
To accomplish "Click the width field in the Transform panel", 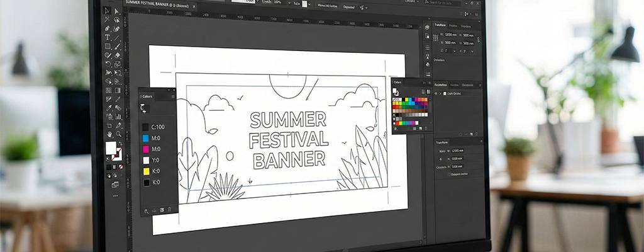I will tap(452, 35).
